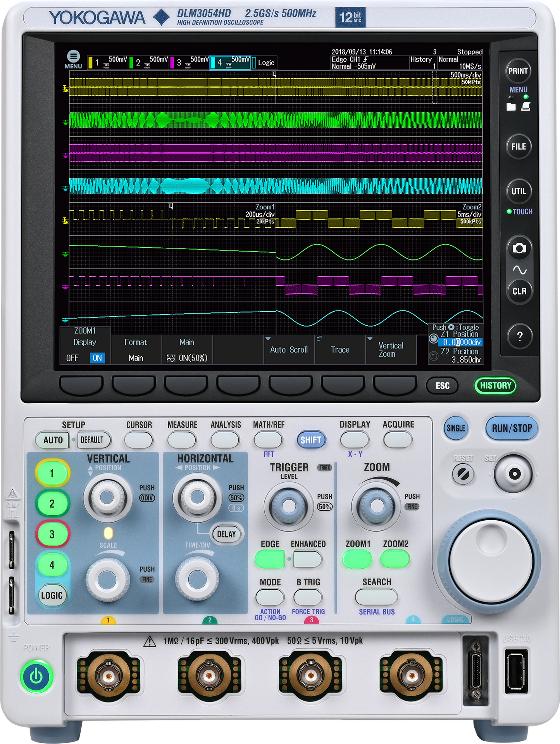Toggle RUN/STOP acquisition

512,428
